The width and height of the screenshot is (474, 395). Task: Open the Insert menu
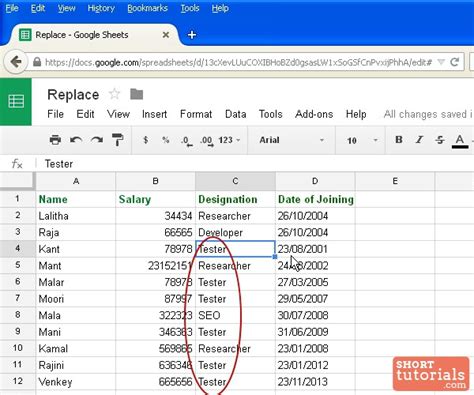pos(154,114)
